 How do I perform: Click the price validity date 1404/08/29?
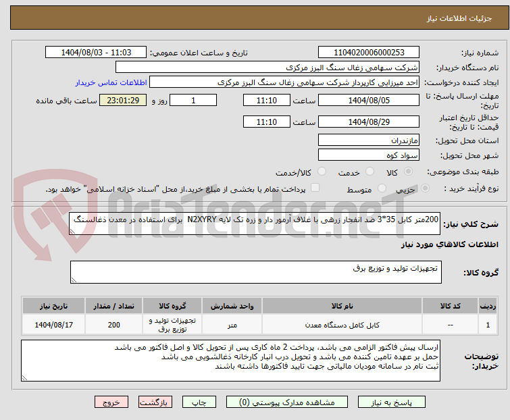369,122
